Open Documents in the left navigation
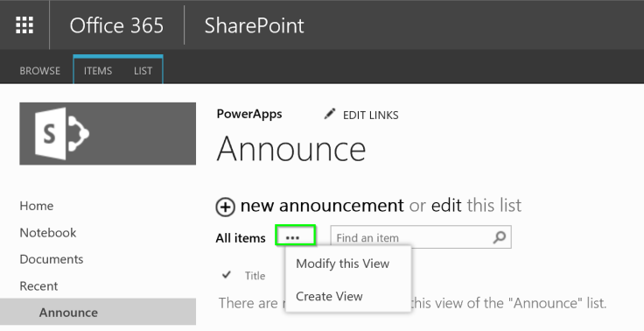The height and width of the screenshot is (331, 644). click(x=52, y=259)
